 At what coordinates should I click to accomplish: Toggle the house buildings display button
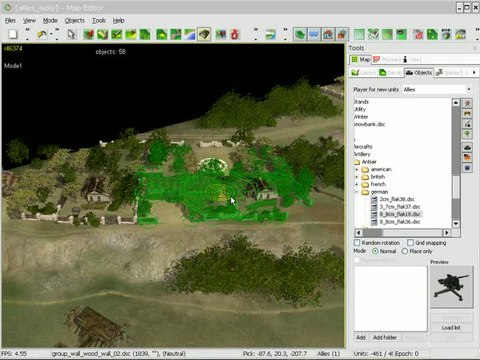[x=328, y=34]
